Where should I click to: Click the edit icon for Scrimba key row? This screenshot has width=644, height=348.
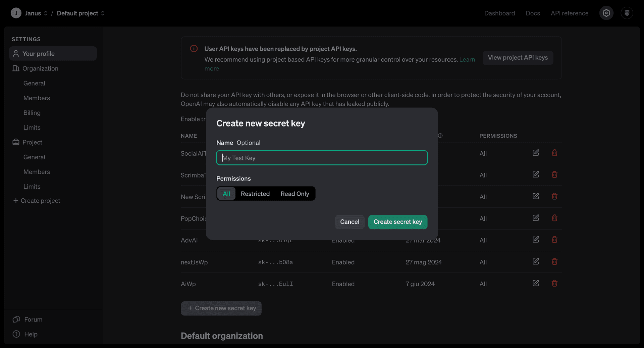coord(536,175)
